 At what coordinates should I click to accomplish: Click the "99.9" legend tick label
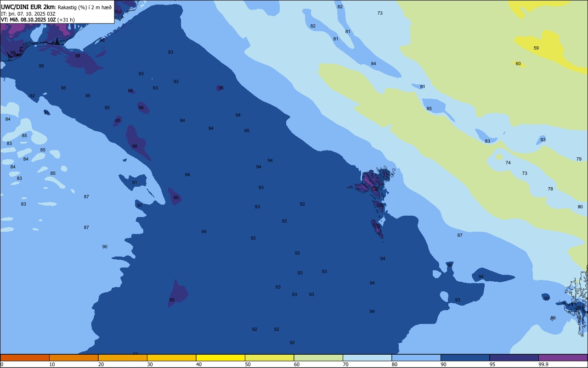tap(543, 364)
